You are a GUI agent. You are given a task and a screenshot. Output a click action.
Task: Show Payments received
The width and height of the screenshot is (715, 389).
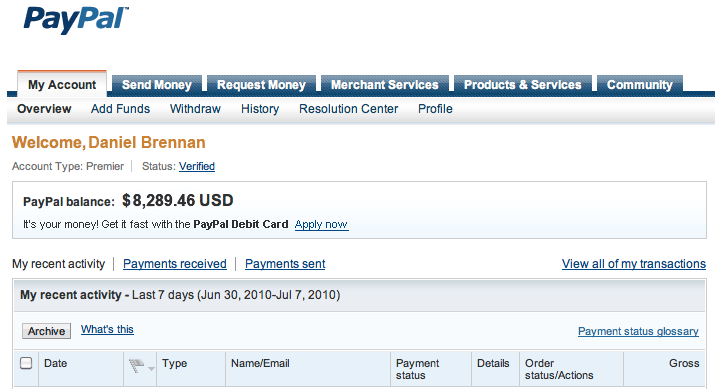tap(175, 264)
